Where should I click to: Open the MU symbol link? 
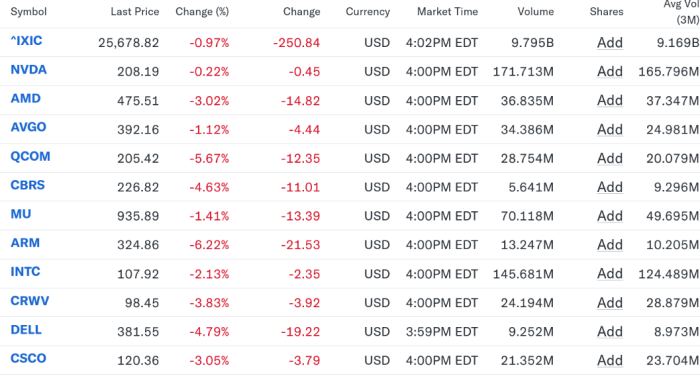[x=21, y=214]
